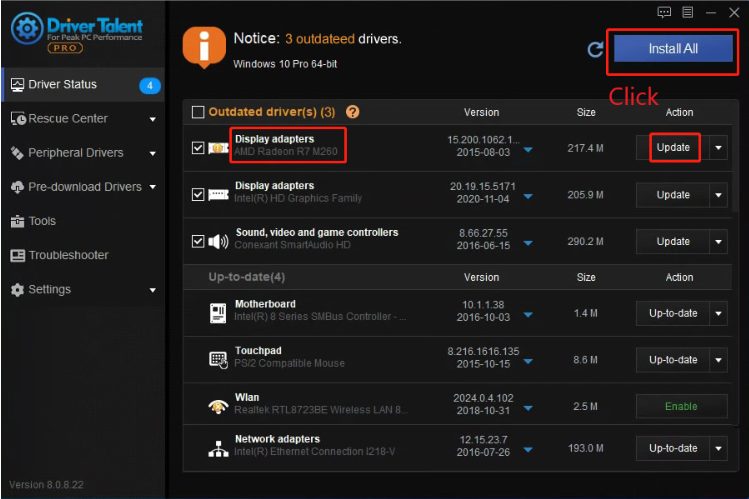Click the Settings gear icon

[17, 290]
